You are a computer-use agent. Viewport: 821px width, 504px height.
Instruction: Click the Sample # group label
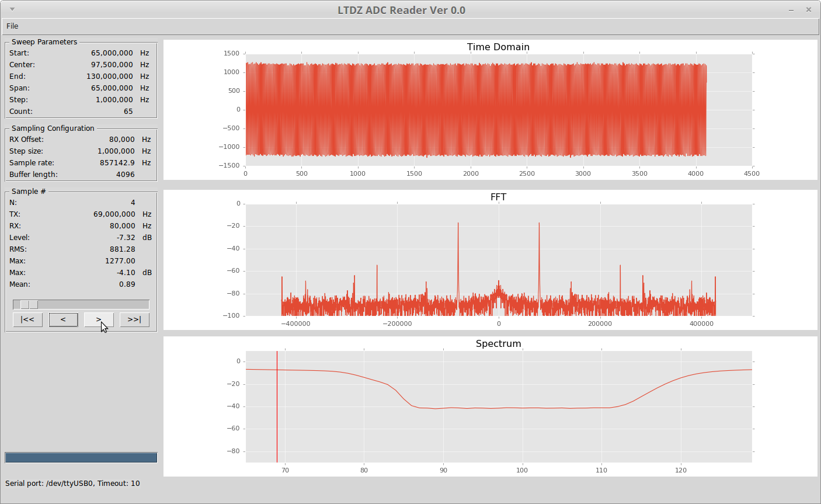pyautogui.click(x=29, y=192)
